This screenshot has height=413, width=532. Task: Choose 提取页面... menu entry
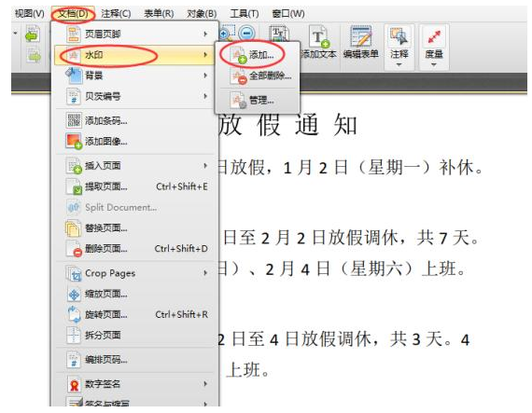(135, 186)
